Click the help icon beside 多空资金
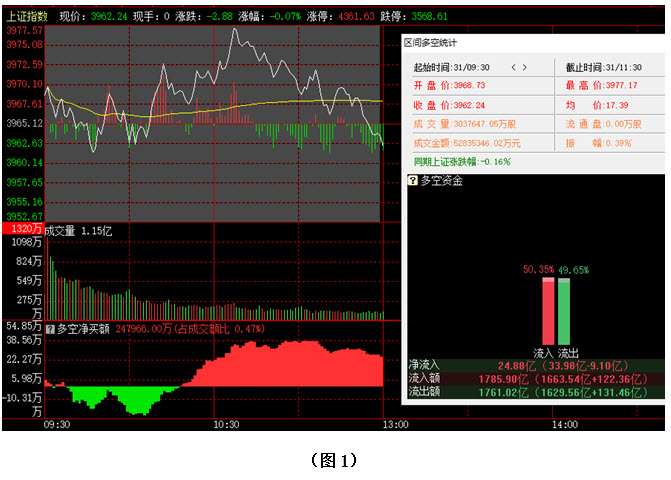This screenshot has width=671, height=480. pos(412,180)
